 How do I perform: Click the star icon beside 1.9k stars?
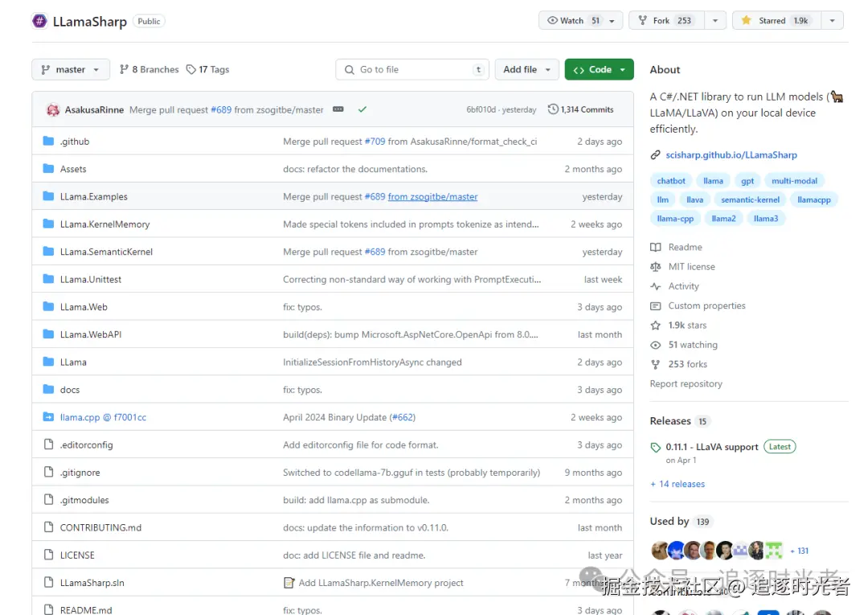tap(656, 326)
